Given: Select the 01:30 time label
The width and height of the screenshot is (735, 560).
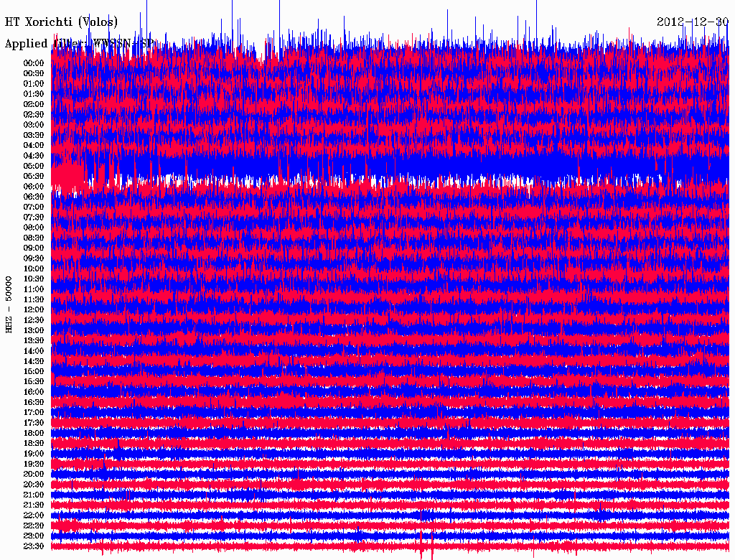Looking at the screenshot, I should [x=34, y=94].
